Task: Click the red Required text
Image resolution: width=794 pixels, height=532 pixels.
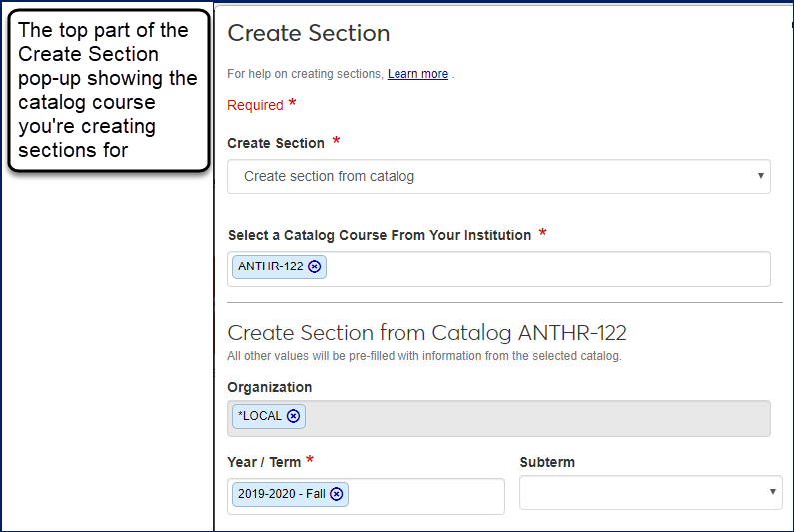Action: pos(255,105)
